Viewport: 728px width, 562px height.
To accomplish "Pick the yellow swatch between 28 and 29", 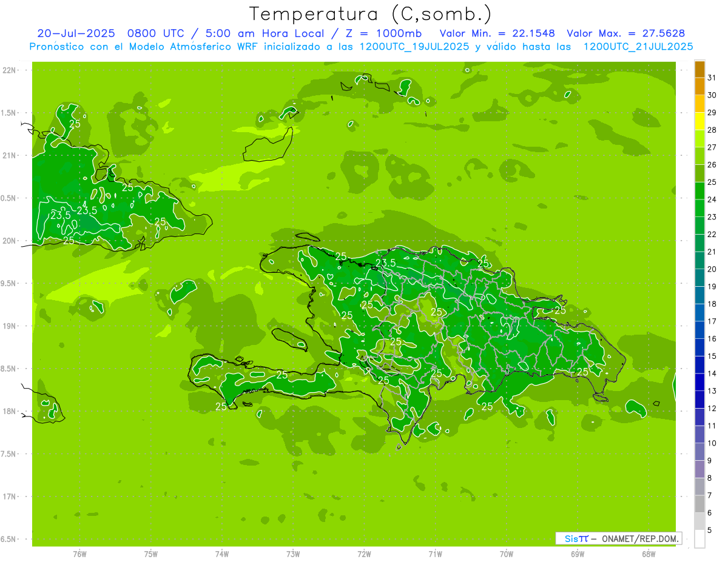I will click(699, 121).
